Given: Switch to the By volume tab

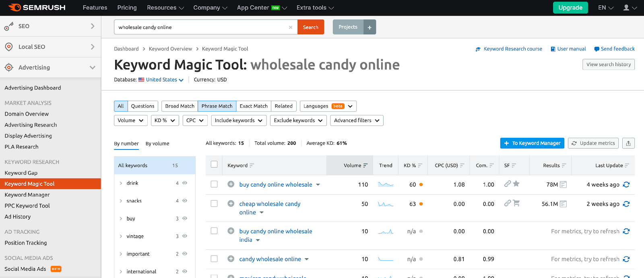Looking at the screenshot, I should 157,143.
